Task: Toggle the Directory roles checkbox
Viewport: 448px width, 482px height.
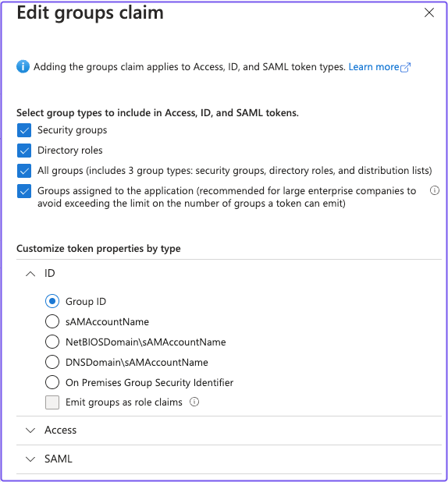Action: (x=24, y=151)
